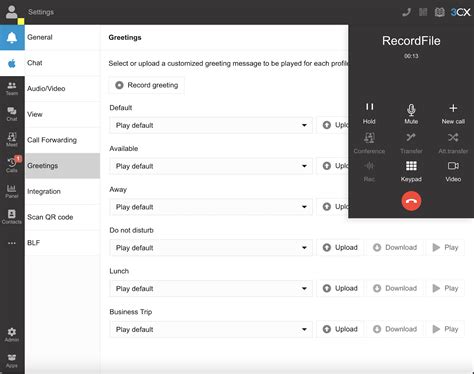
Task: Open View settings tab
Action: point(63,114)
